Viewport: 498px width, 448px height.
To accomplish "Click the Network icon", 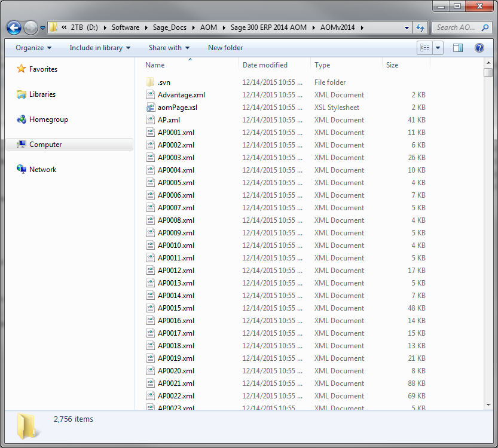I will point(22,169).
